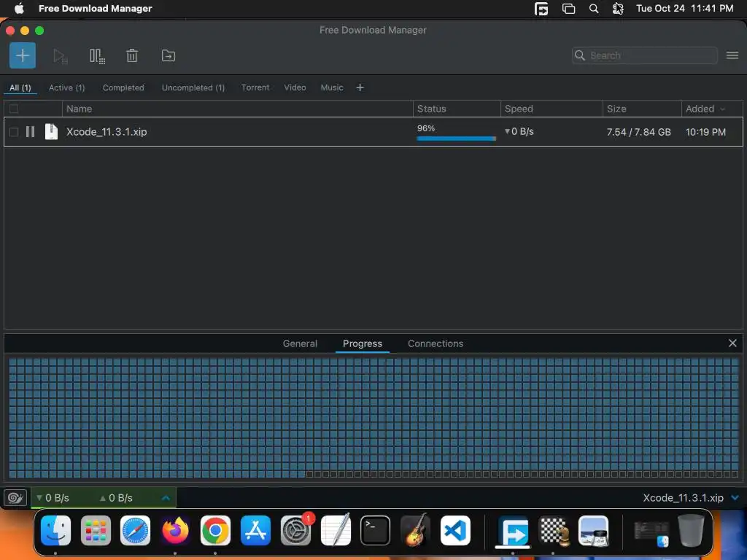Switch to the Completed filter
This screenshot has width=747, height=560.
click(x=123, y=87)
